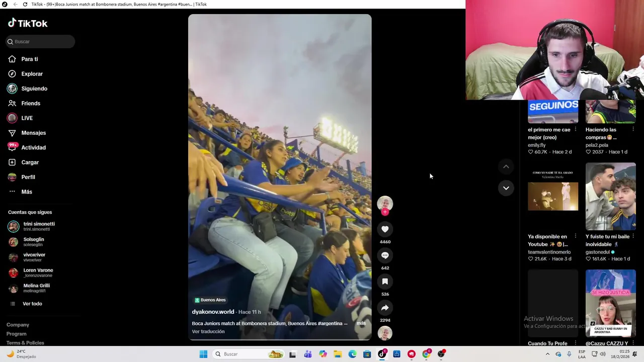Image resolution: width=644 pixels, height=362 pixels.
Task: Expand the Company footer section
Action: (18, 325)
